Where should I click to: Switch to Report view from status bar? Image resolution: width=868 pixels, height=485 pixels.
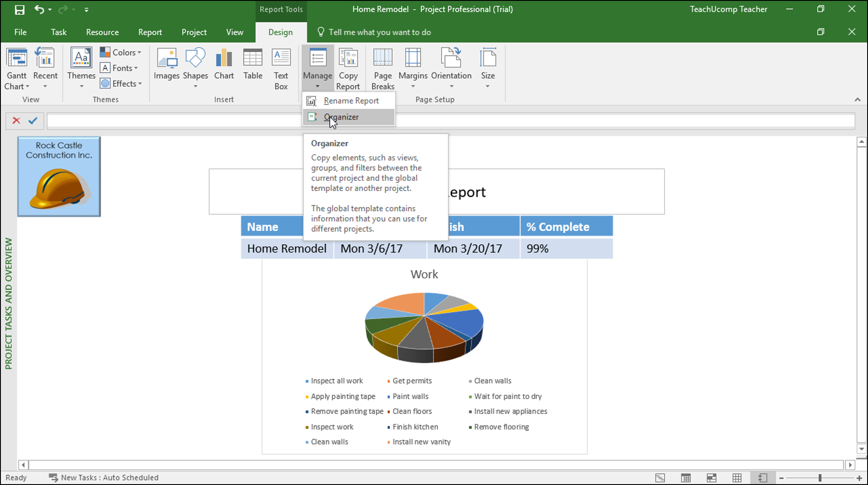click(763, 478)
